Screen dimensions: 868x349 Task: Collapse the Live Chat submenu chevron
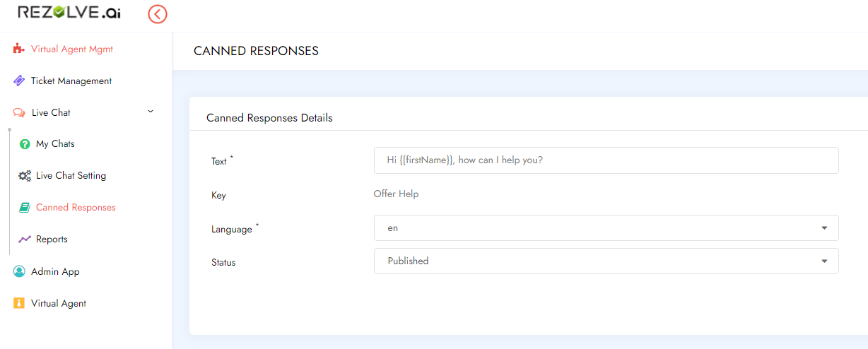(151, 112)
